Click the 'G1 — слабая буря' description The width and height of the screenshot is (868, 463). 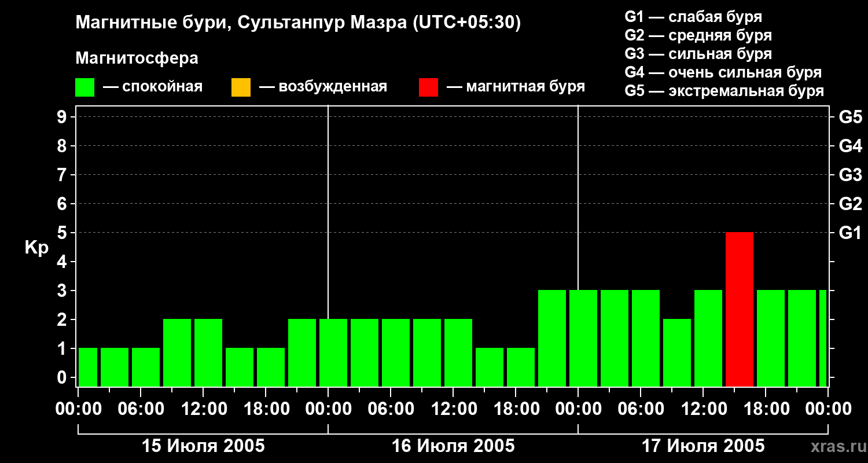pos(693,17)
